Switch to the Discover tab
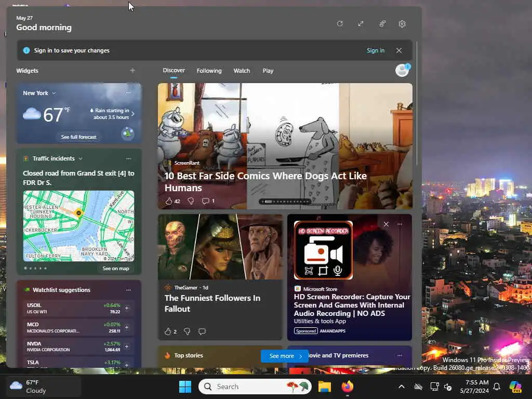The height and width of the screenshot is (399, 532). (174, 70)
